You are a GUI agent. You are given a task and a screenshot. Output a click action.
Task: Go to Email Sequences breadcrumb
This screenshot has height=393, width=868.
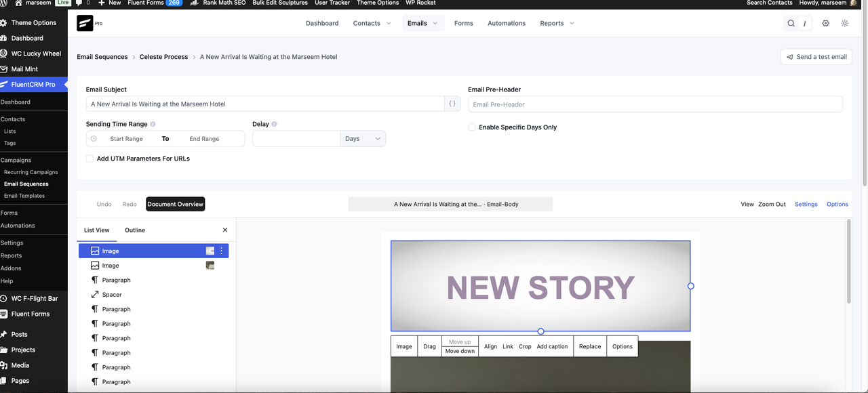(102, 57)
